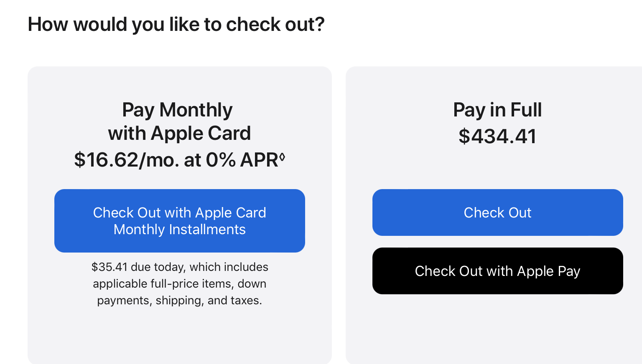Click the 'with Apple Card' heading line
This screenshot has width=642, height=364.
click(x=179, y=134)
